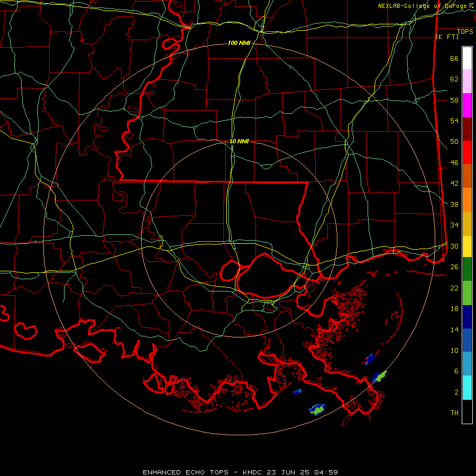476x476 pixels.
Task: Click the 18 legend value
Action: (x=454, y=309)
